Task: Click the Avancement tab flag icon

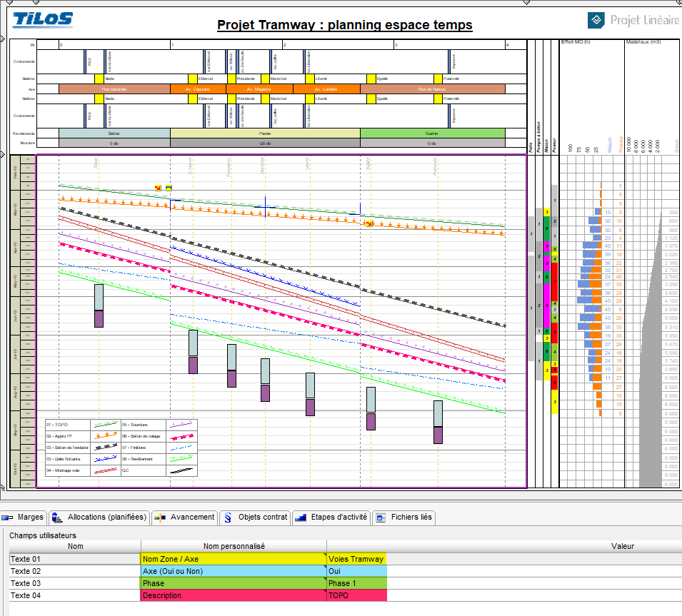Action: point(160,517)
